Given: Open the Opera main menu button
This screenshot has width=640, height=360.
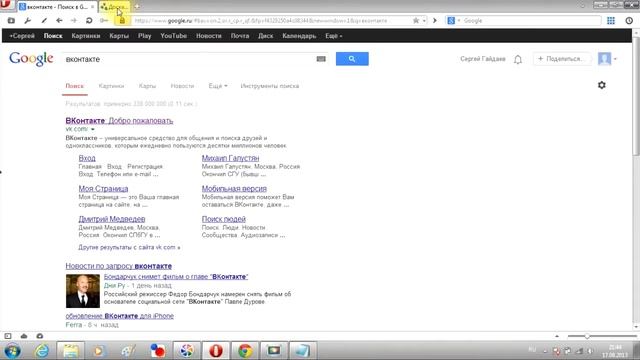Looking at the screenshot, I should click(6, 4).
